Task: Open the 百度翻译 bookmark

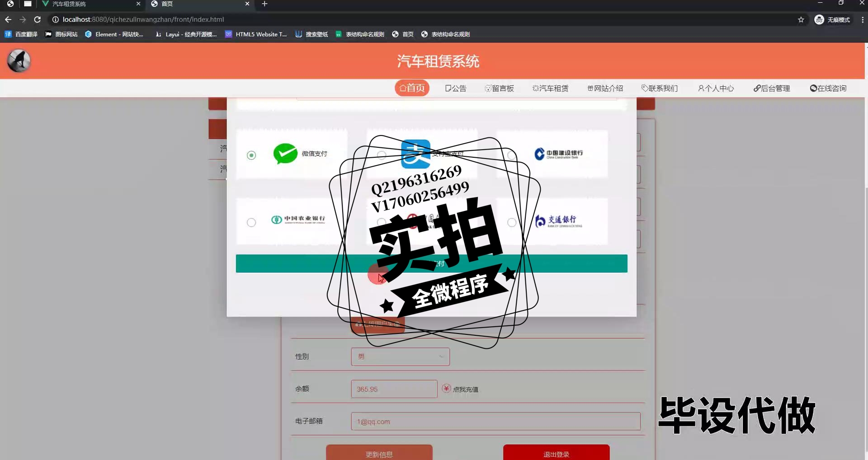Action: tap(21, 34)
